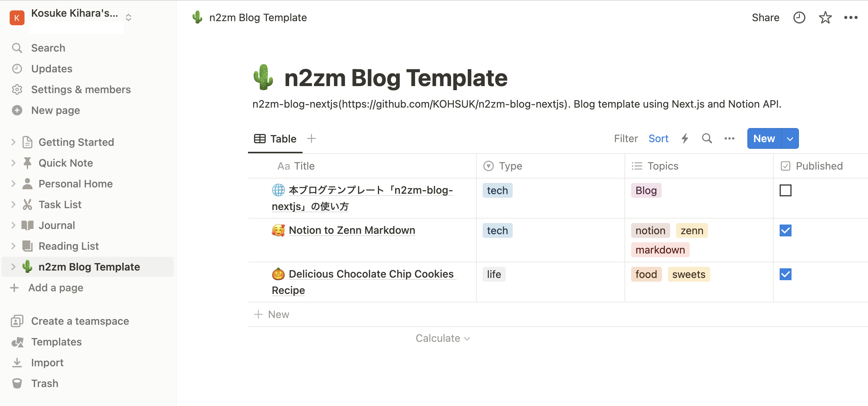Uncheck Published for Notion to Zenn Markdown
The height and width of the screenshot is (406, 868).
[x=785, y=230]
